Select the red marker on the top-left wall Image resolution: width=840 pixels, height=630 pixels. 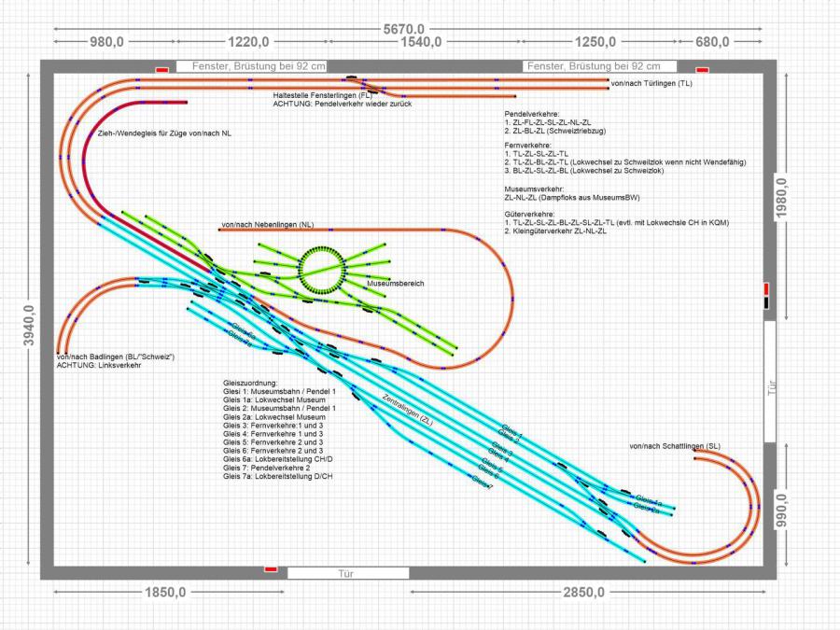[x=161, y=68]
